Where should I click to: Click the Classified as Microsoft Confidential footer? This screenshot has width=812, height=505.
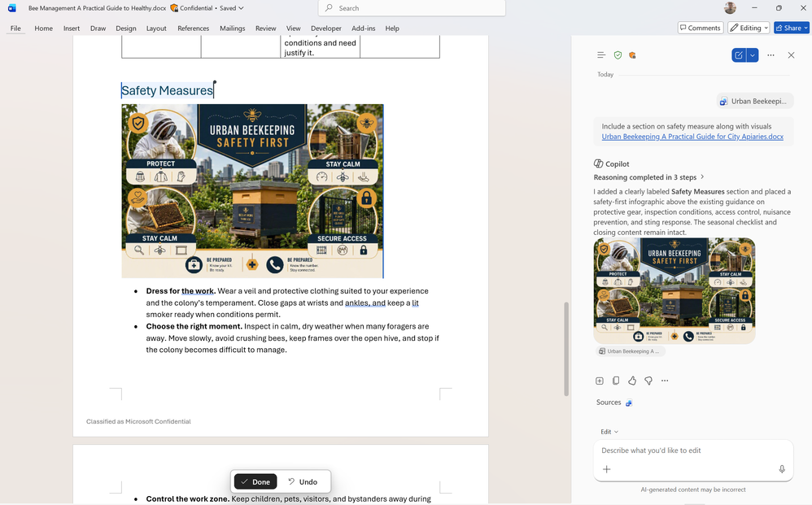click(x=138, y=422)
